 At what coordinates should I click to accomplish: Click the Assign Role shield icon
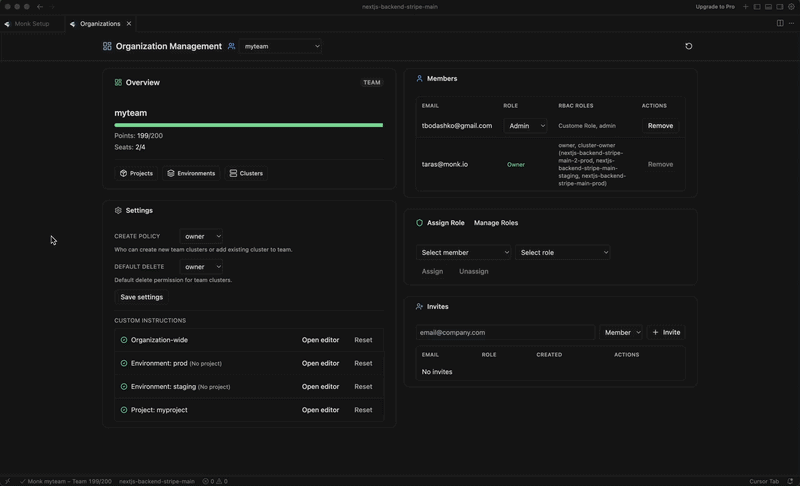click(419, 223)
